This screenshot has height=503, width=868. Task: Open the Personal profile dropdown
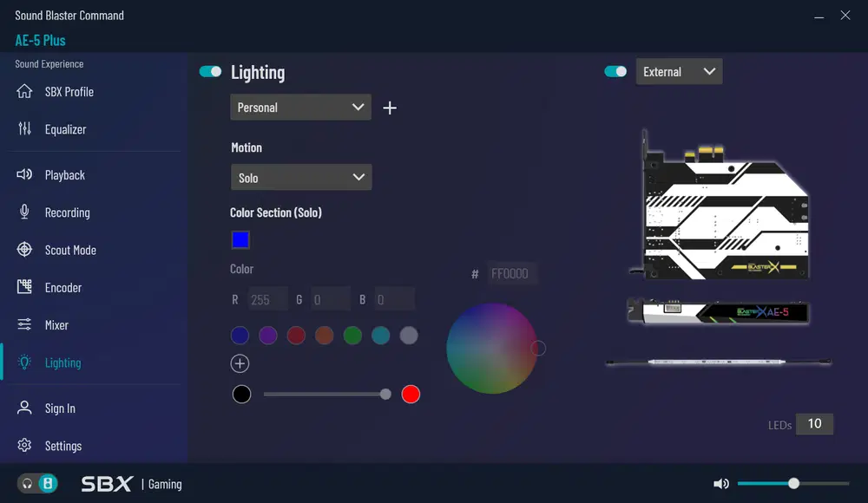tap(300, 108)
